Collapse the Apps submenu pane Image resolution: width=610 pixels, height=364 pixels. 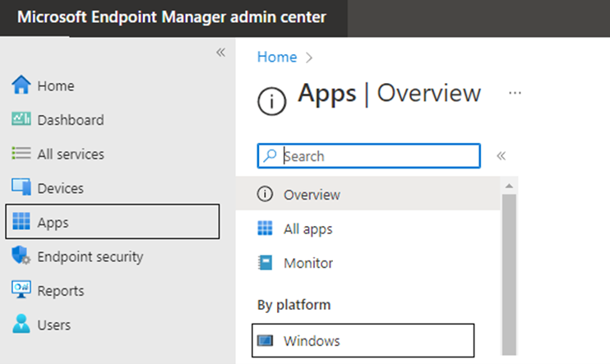(x=501, y=156)
